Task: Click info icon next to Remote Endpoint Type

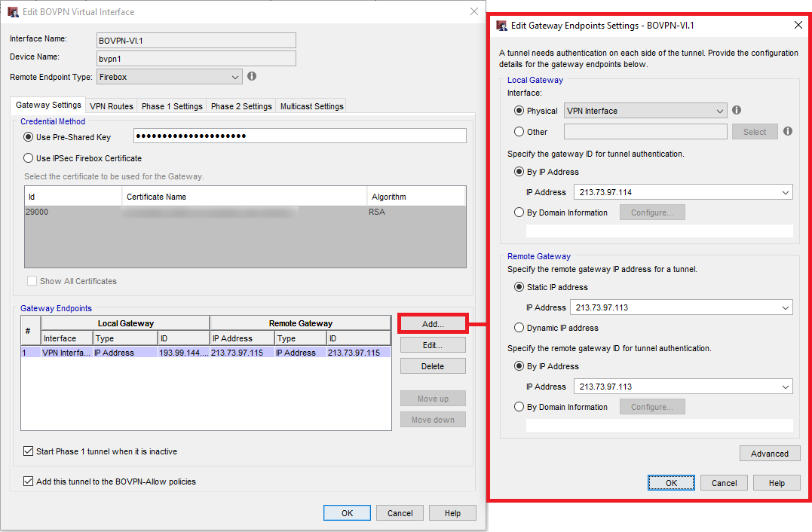Action: coord(252,76)
